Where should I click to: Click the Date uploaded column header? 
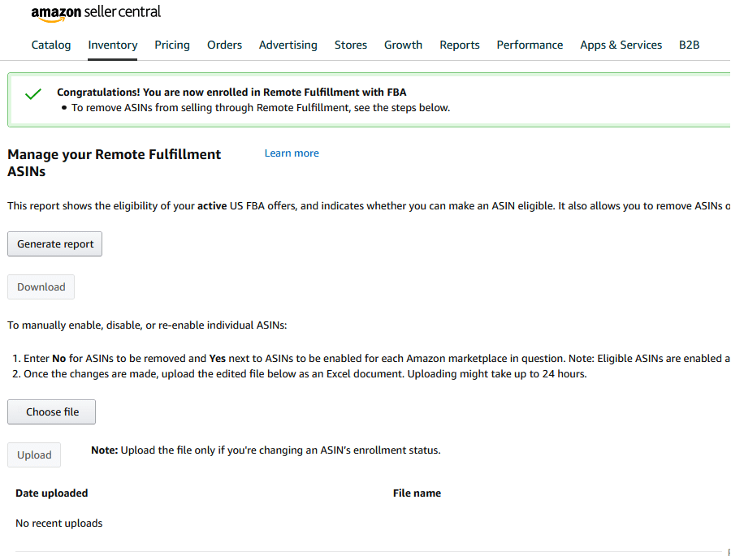(x=52, y=493)
